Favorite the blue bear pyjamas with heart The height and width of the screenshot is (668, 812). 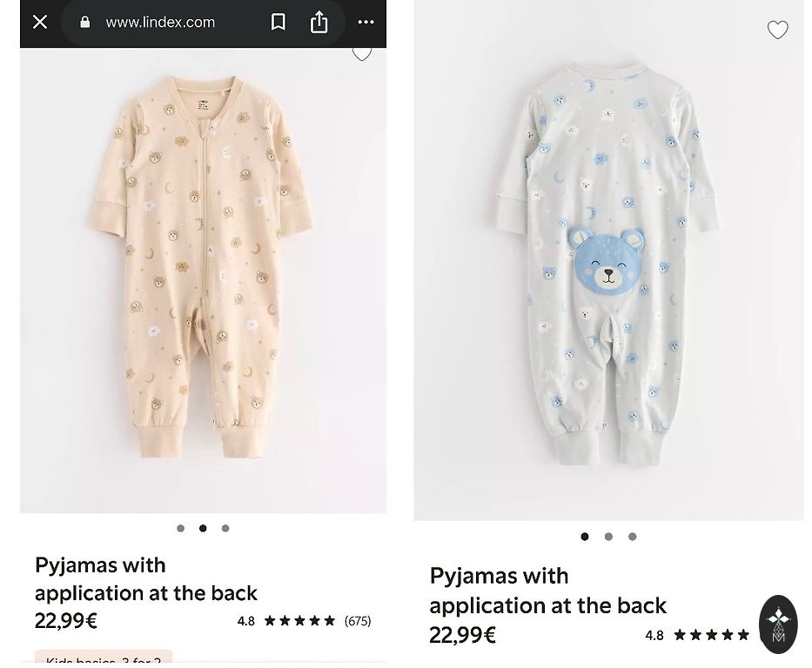pos(777,30)
